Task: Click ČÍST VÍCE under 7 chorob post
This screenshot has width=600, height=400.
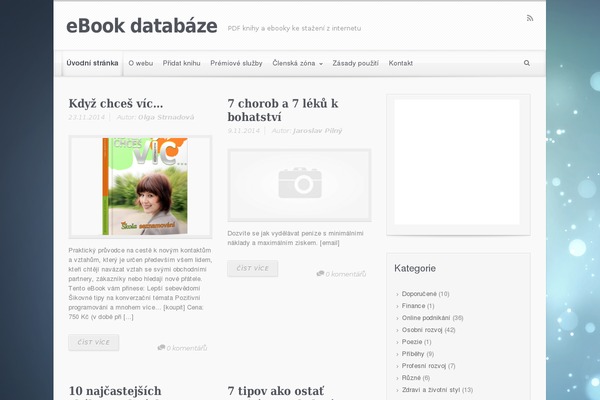Action: (253, 268)
